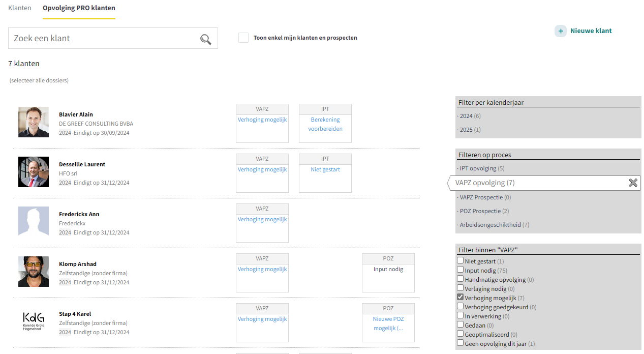Open 'Berekening voorbereiden' IPT status for Blavier
This screenshot has height=354, width=644.
325,124
